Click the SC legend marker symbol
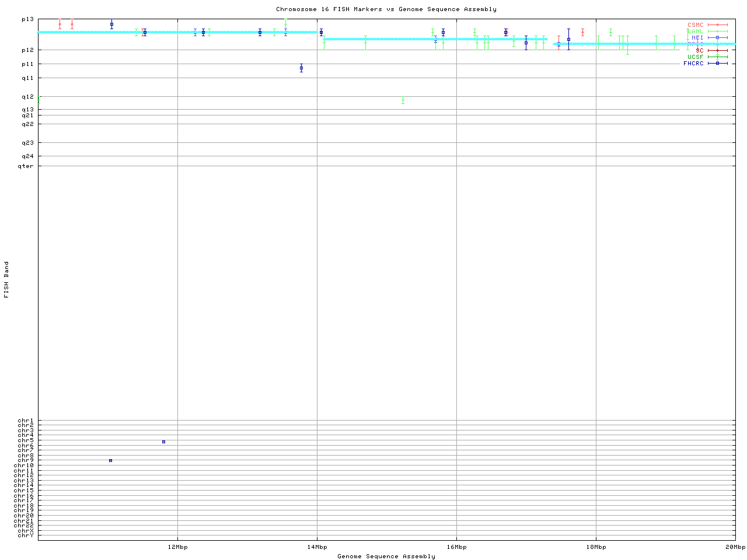Image resolution: width=747 pixels, height=560 pixels. click(718, 51)
